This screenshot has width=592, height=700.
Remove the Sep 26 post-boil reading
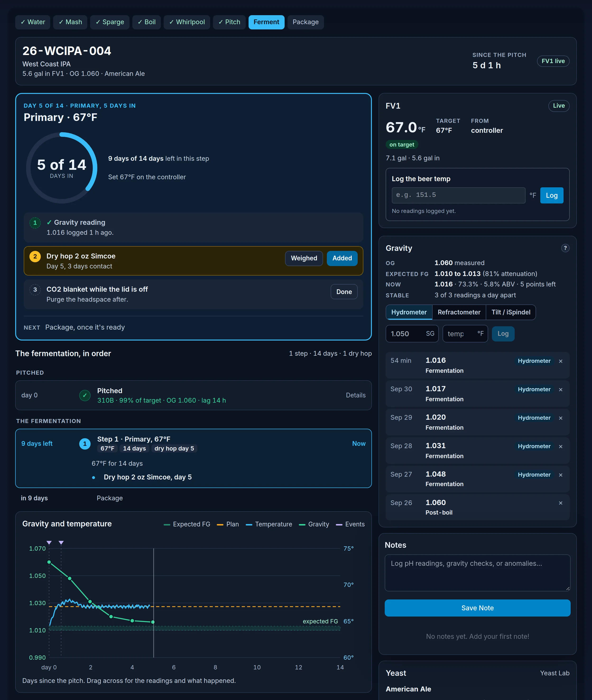(x=560, y=503)
